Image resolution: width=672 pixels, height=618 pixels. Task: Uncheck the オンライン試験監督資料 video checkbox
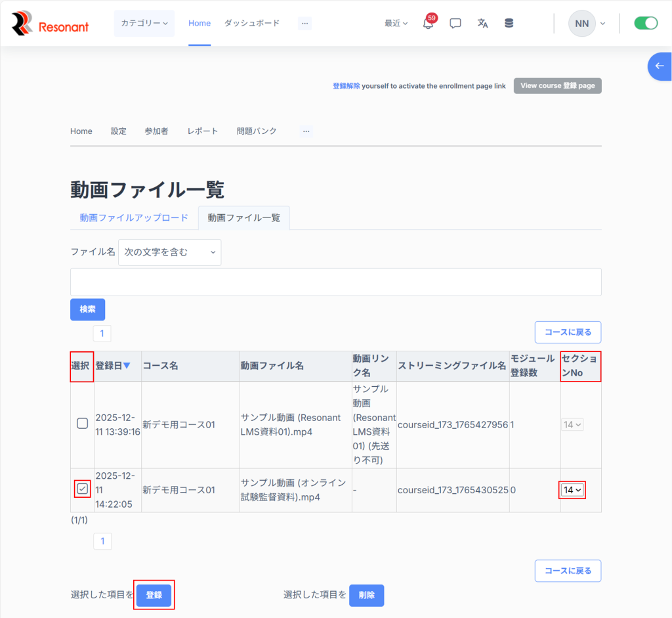83,489
